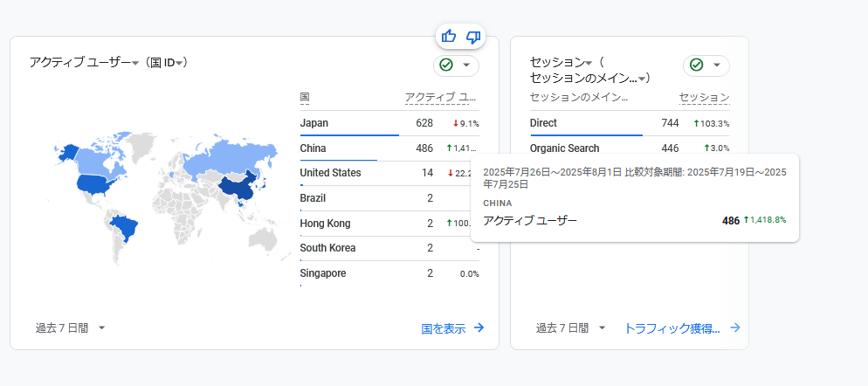Click the 103.3% increase for Direct
The image size is (868, 386).
pyautogui.click(x=712, y=123)
